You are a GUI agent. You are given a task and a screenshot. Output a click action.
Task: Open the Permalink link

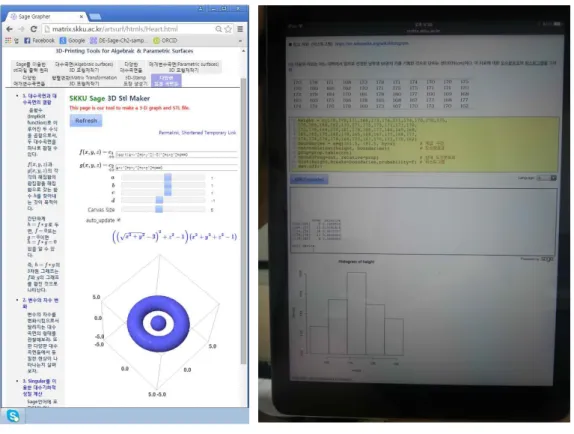(x=169, y=132)
